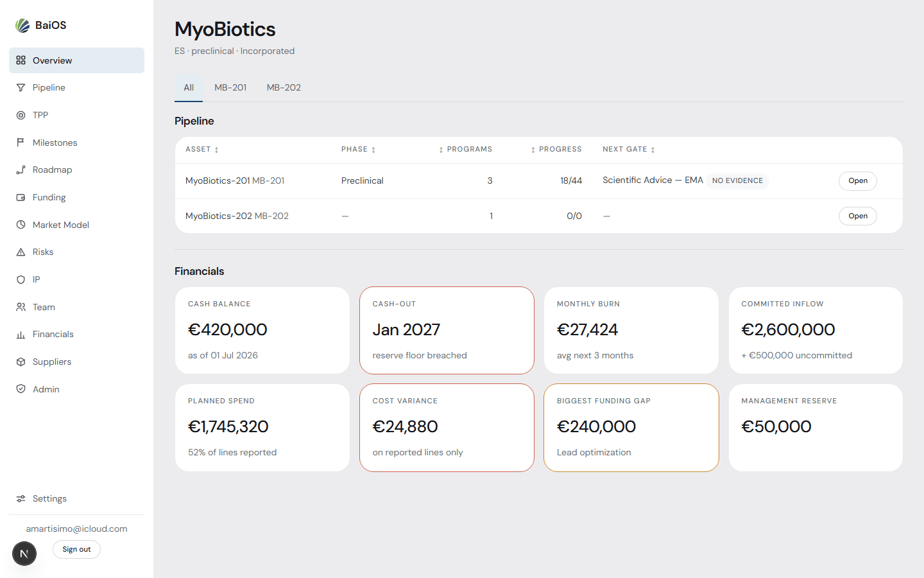Click Scientific Advice — EMA next gate
This screenshot has width=924, height=578.
[x=653, y=180]
